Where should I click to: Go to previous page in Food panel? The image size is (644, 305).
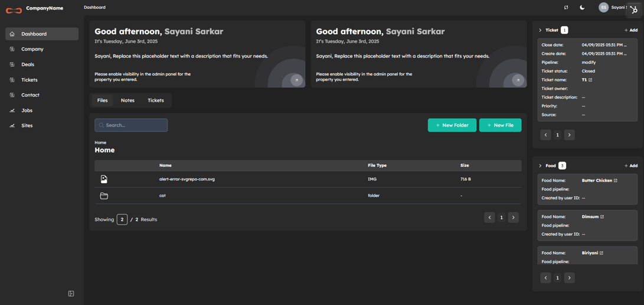click(545, 278)
